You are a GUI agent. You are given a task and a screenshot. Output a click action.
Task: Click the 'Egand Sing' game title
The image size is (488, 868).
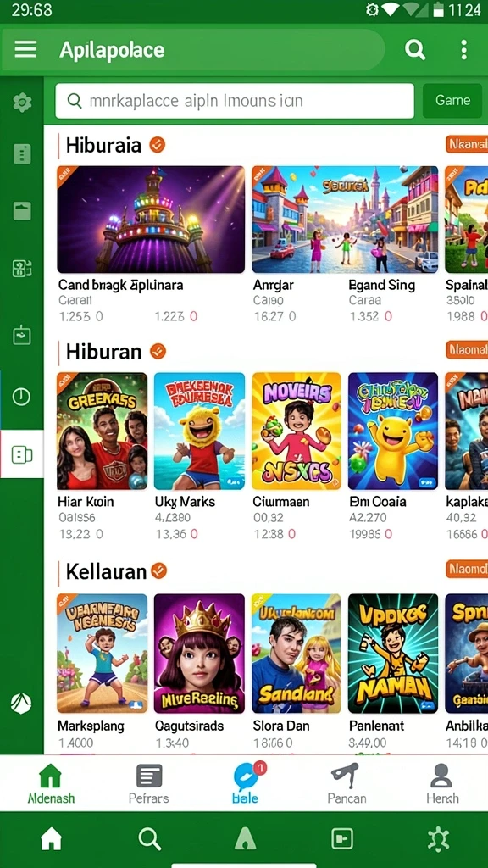[382, 286]
